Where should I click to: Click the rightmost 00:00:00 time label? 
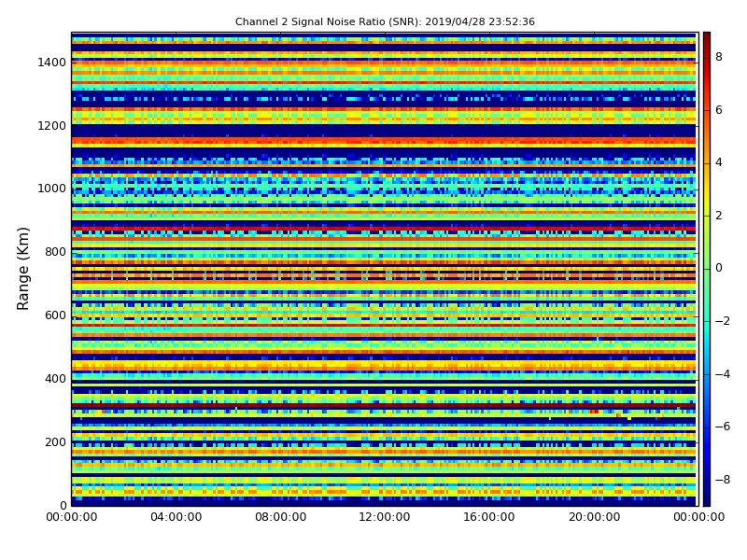[x=698, y=517]
